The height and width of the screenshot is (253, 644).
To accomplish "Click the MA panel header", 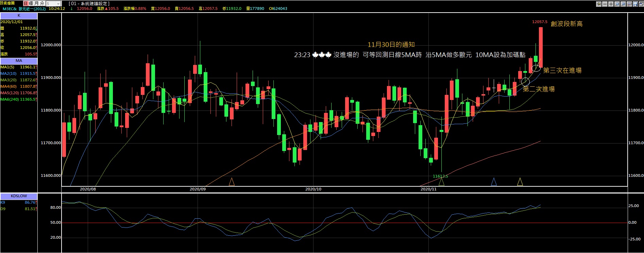I will coord(19,61).
